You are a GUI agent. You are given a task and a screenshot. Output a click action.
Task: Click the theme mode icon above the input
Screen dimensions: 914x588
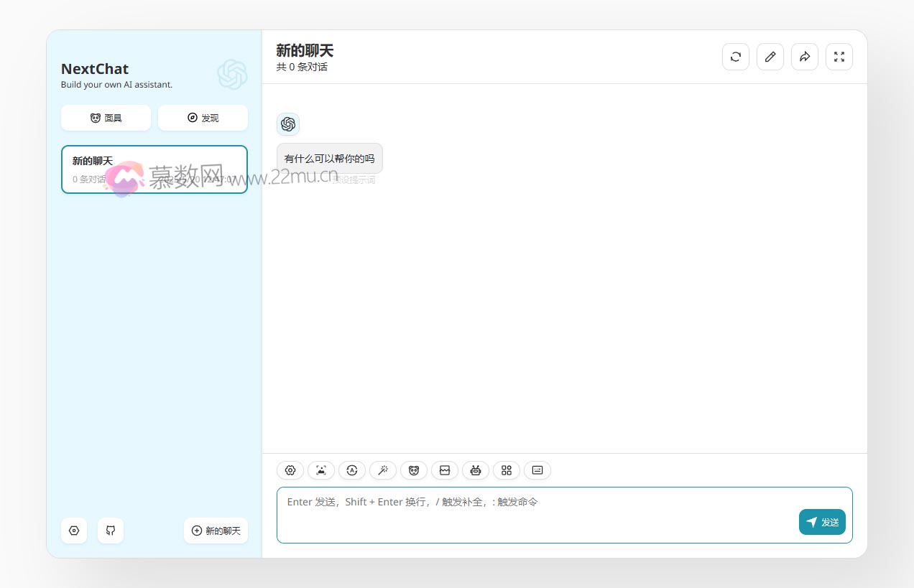pos(352,470)
